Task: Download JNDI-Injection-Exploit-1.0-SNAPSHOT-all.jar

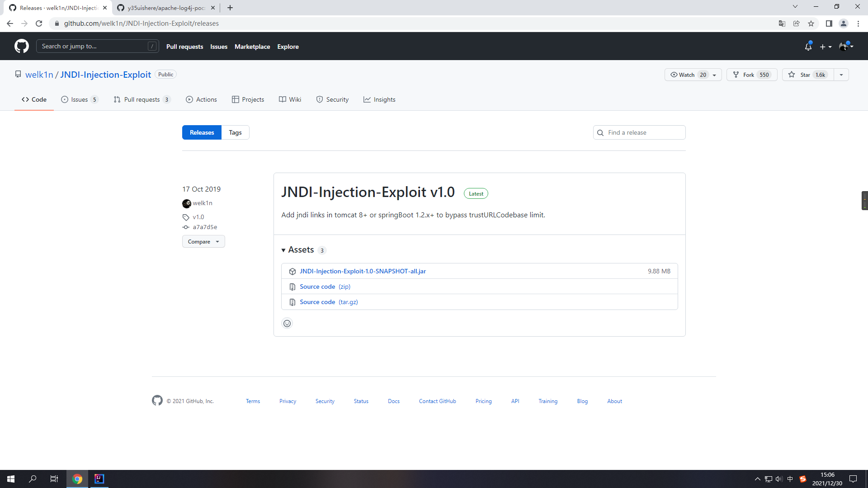Action: pyautogui.click(x=363, y=271)
